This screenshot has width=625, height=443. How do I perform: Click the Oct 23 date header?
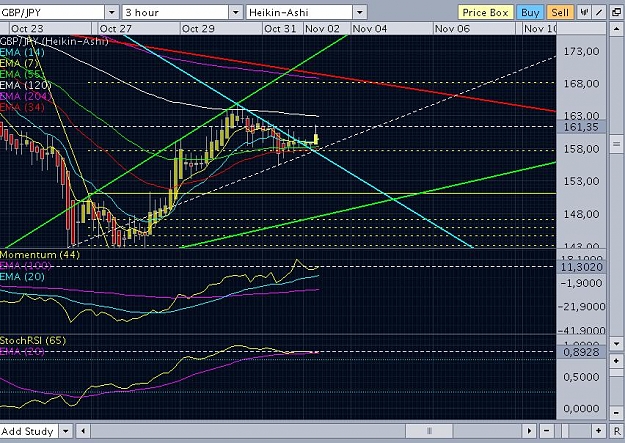(27, 29)
